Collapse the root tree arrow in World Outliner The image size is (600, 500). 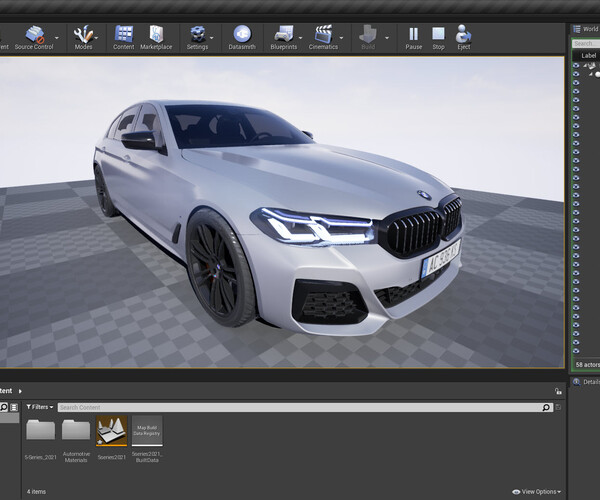585,65
